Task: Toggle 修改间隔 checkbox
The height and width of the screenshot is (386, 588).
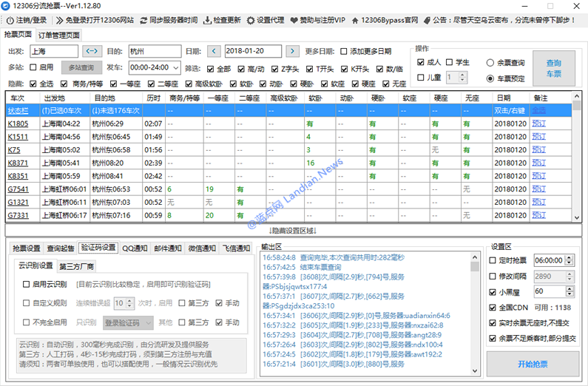Action: 493,277
